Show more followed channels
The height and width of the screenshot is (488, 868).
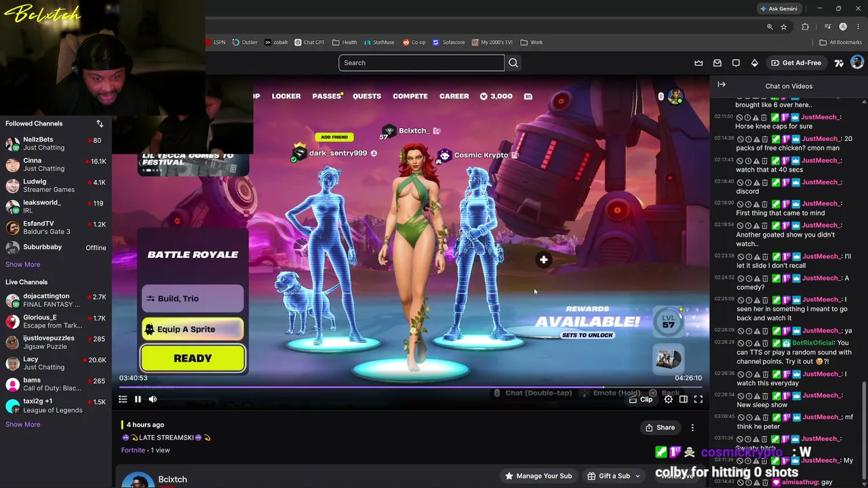[23, 264]
